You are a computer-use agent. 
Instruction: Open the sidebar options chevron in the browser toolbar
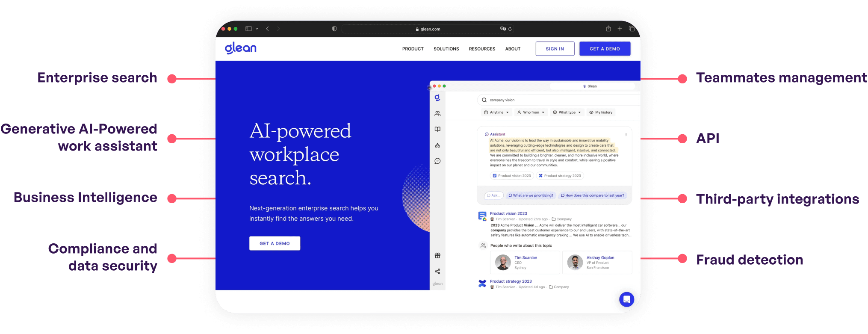coord(257,29)
